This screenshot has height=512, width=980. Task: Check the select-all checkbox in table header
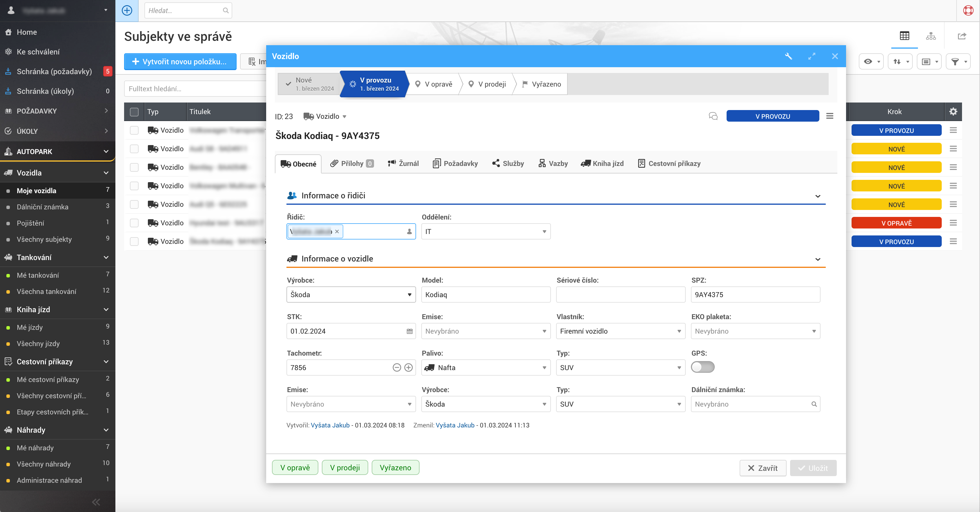tap(134, 112)
